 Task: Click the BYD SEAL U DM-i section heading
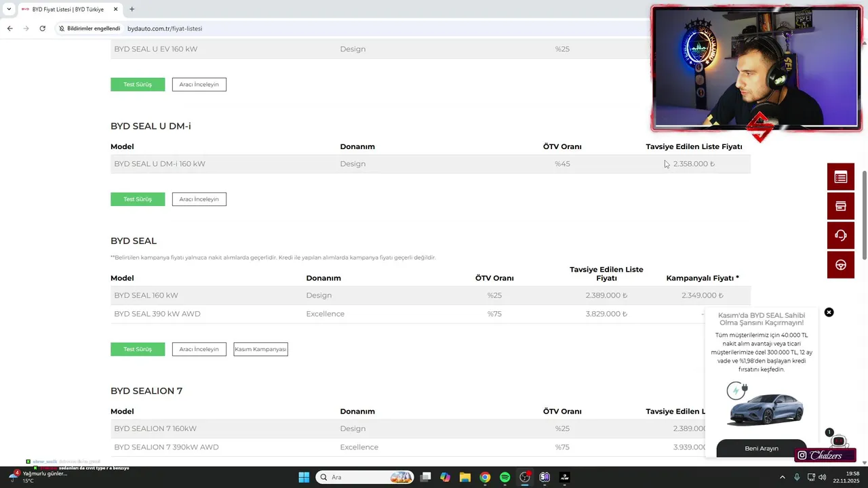click(151, 126)
